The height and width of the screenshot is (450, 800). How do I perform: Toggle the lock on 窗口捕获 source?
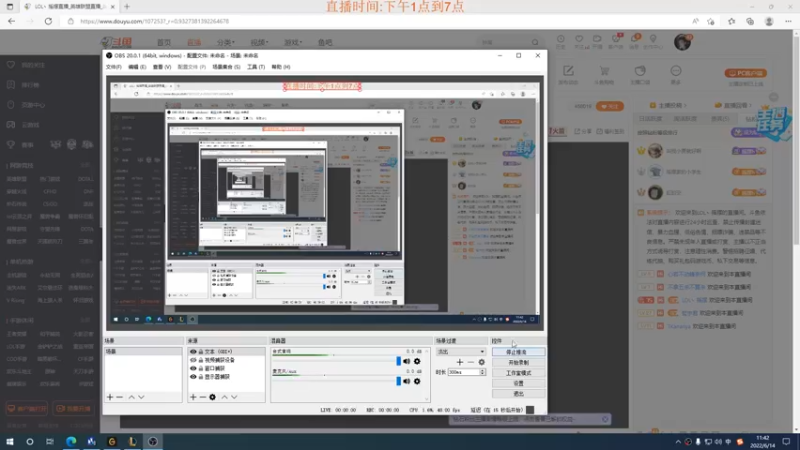tap(201, 368)
